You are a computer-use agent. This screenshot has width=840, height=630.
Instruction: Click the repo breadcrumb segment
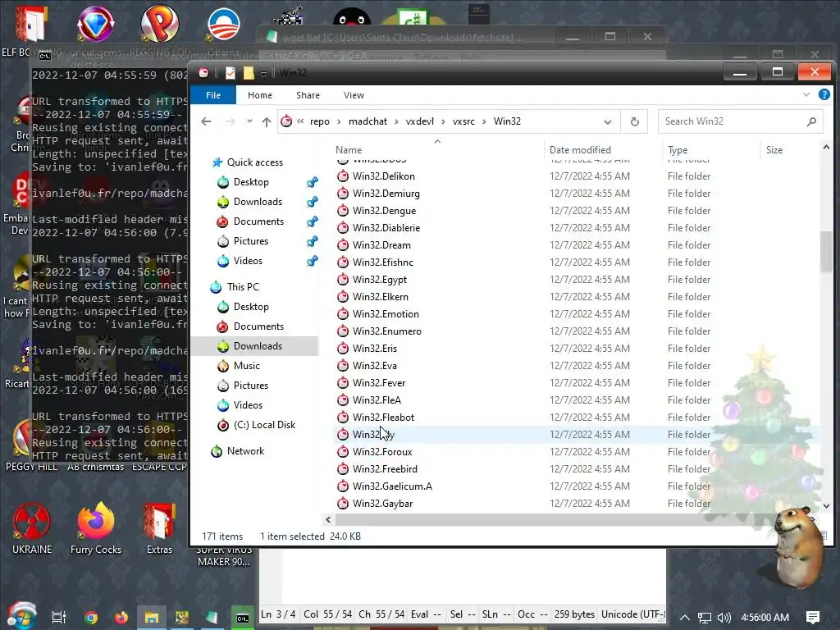320,121
